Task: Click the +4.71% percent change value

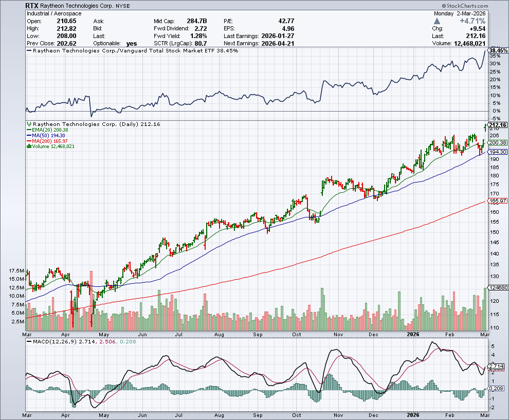Action: coord(472,21)
